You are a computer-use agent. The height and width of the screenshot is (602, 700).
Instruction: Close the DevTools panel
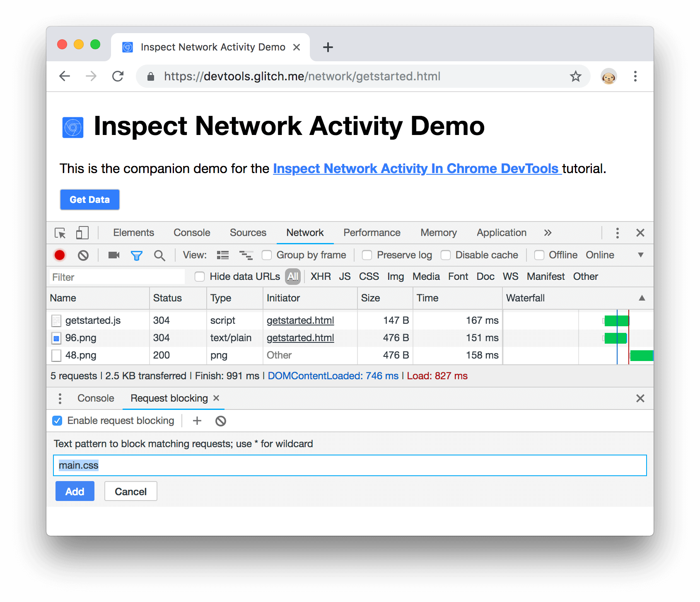coord(640,233)
